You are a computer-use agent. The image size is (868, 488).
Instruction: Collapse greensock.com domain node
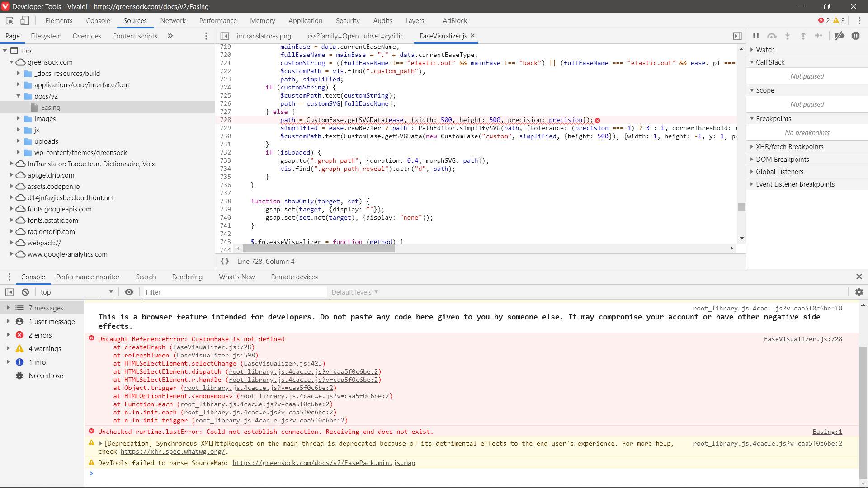12,62
